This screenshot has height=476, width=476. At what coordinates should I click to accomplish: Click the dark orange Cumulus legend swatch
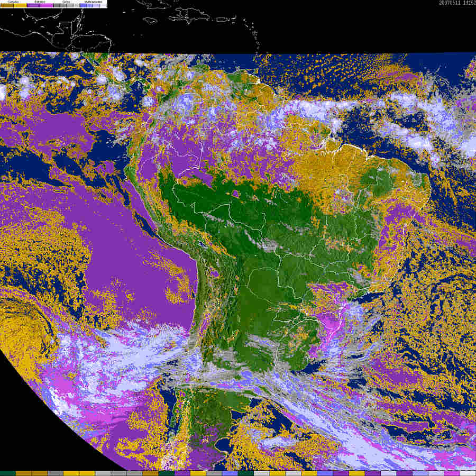tap(7, 5)
